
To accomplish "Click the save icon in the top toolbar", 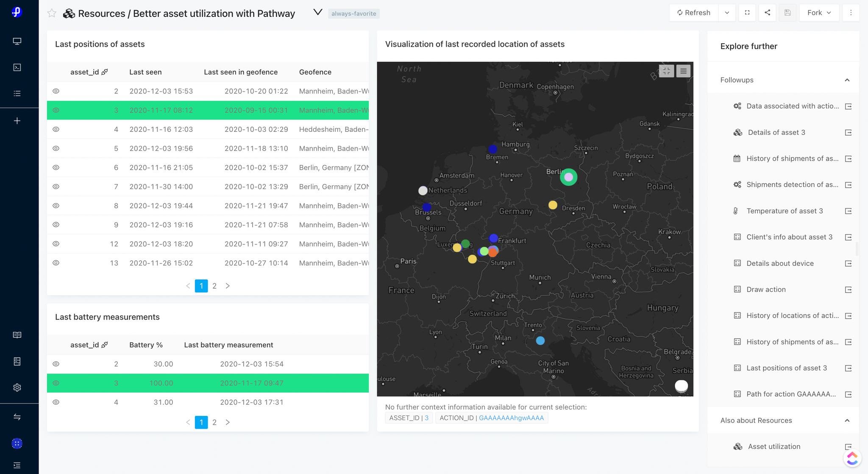I will click(788, 12).
